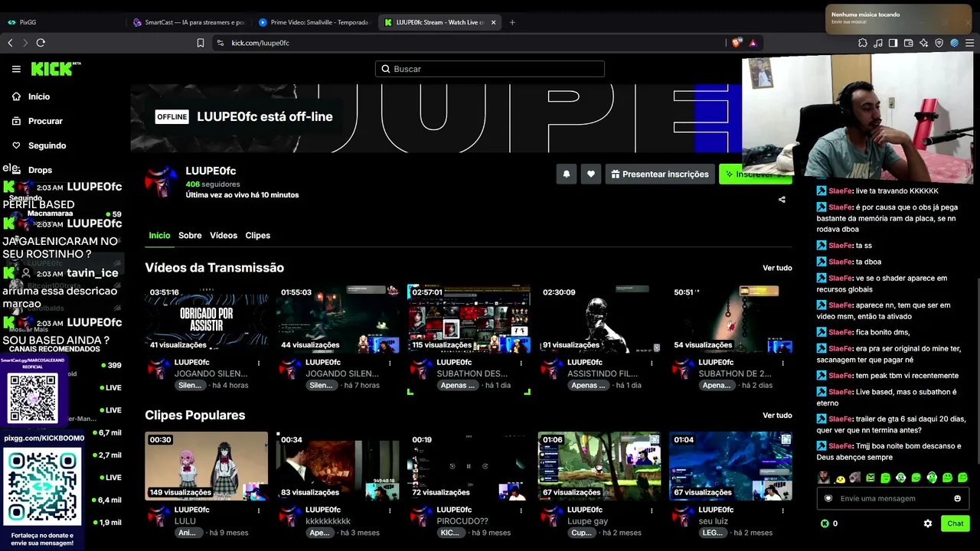Play the 01:06 Luupe gay clip thumbnail
Screen dimensions: 980x551
[x=600, y=467]
